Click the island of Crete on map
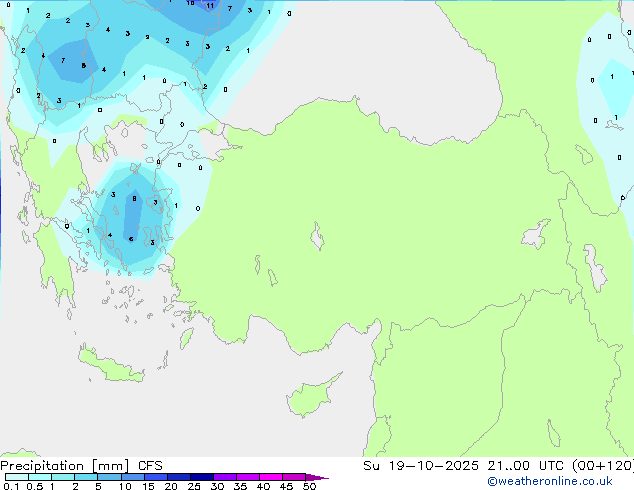The height and width of the screenshot is (490, 634). coord(112,365)
